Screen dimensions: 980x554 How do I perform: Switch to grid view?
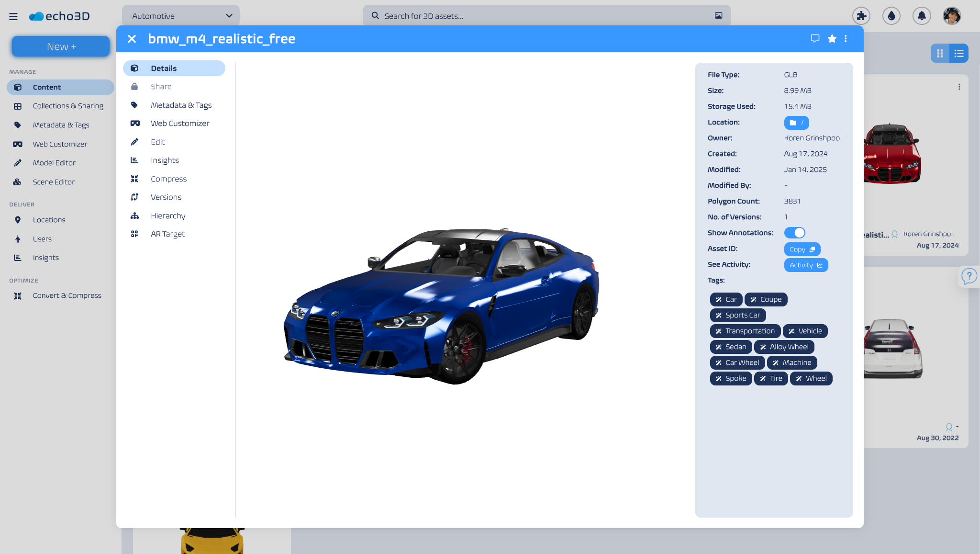pos(940,53)
